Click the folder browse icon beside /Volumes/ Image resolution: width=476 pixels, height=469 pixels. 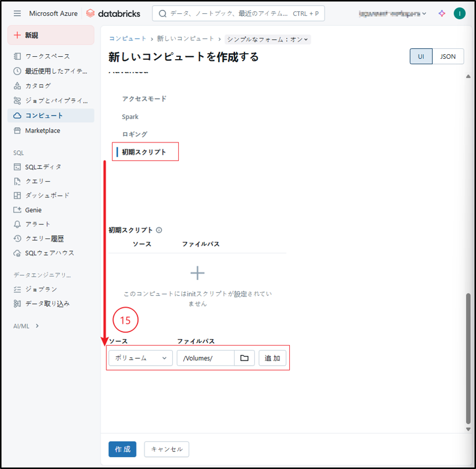[x=244, y=358]
